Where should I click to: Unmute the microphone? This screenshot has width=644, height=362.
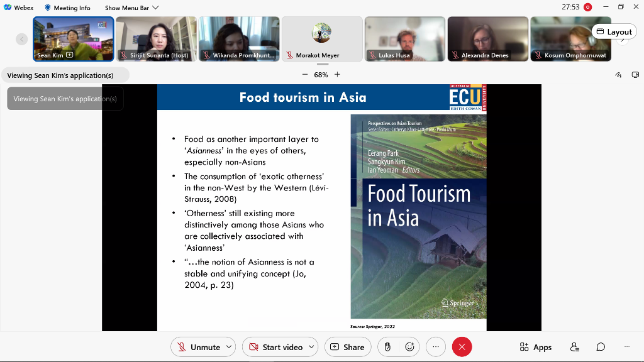click(198, 347)
